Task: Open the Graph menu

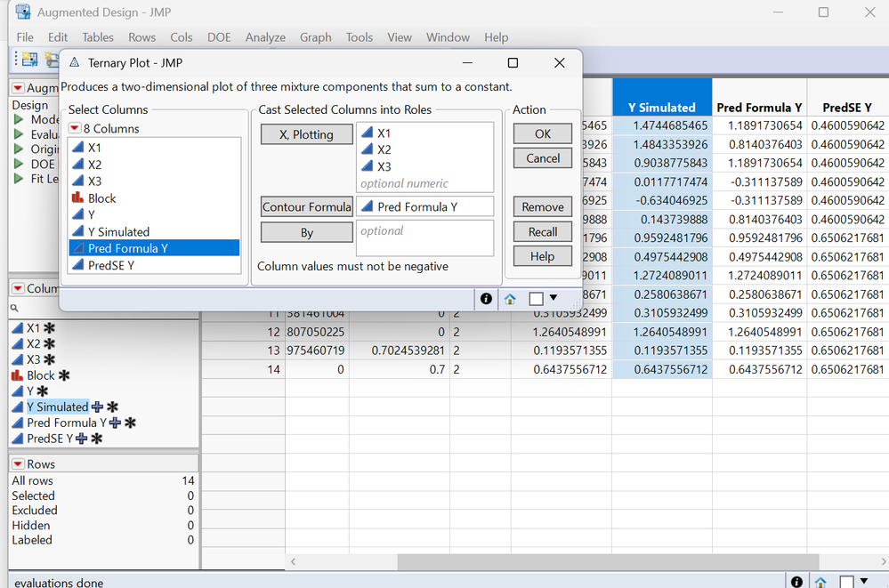Action: coord(316,37)
